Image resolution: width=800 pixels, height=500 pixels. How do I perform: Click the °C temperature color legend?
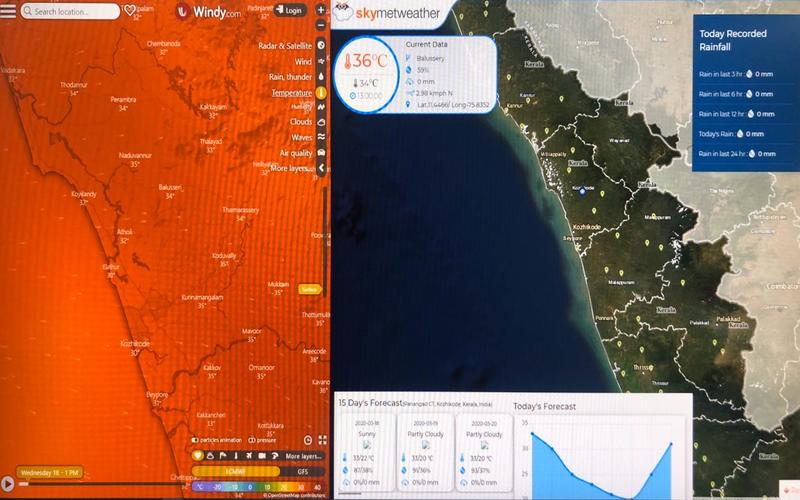[x=259, y=487]
